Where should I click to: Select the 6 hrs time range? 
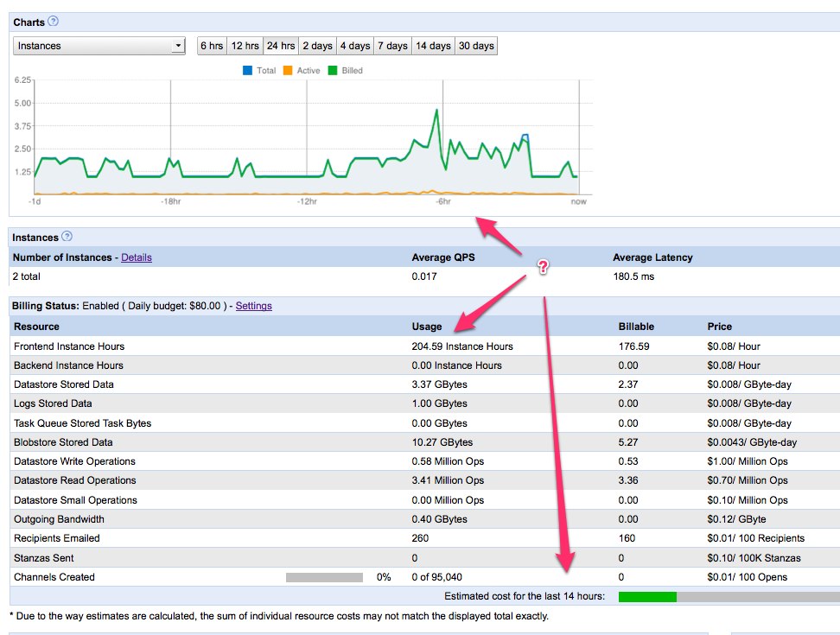212,46
